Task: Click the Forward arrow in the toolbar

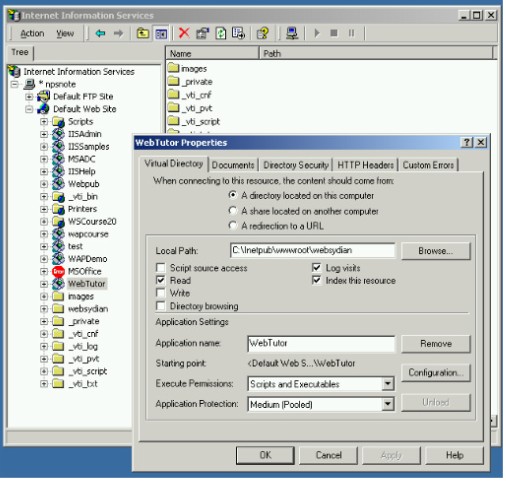Action: pos(118,33)
